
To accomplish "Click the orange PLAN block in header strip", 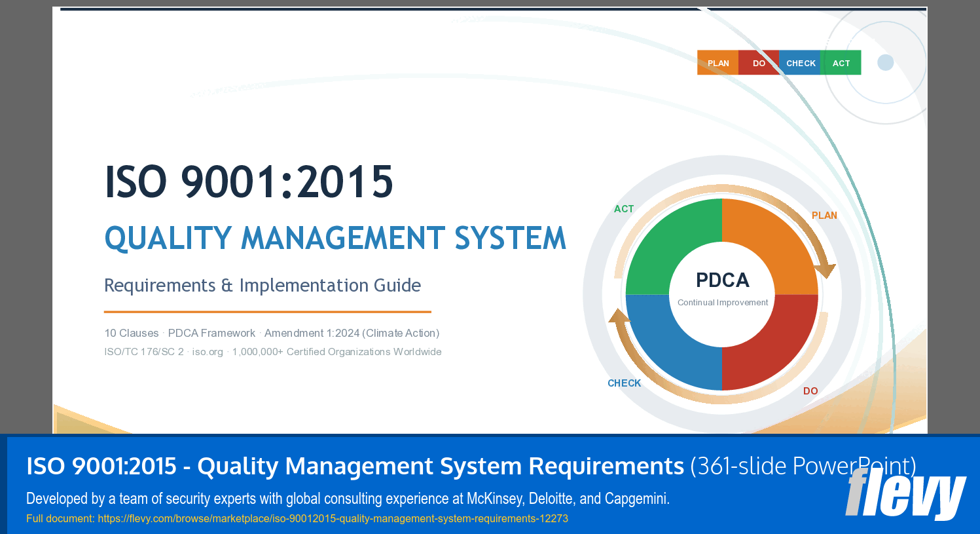I will click(718, 63).
